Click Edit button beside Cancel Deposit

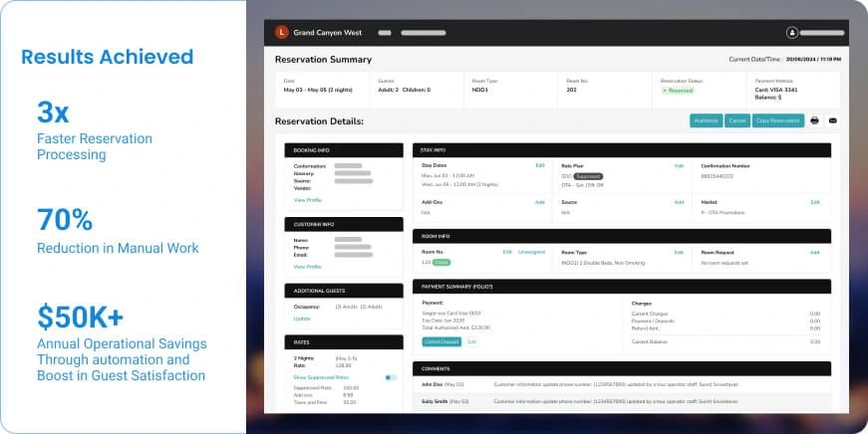pyautogui.click(x=471, y=341)
